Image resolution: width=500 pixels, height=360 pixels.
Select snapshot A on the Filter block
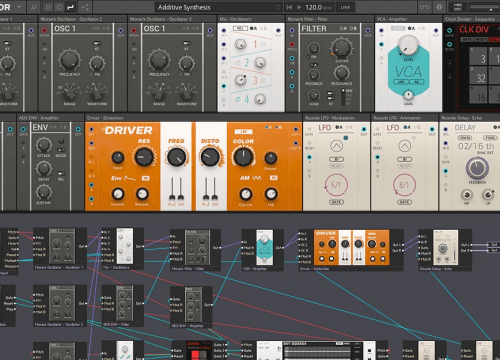343,29
